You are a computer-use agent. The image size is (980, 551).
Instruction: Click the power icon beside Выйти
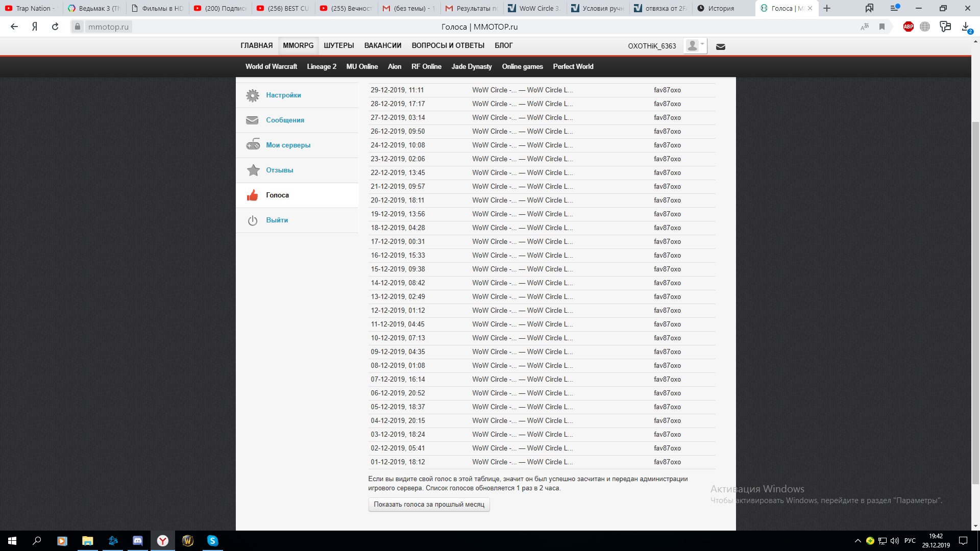(252, 220)
